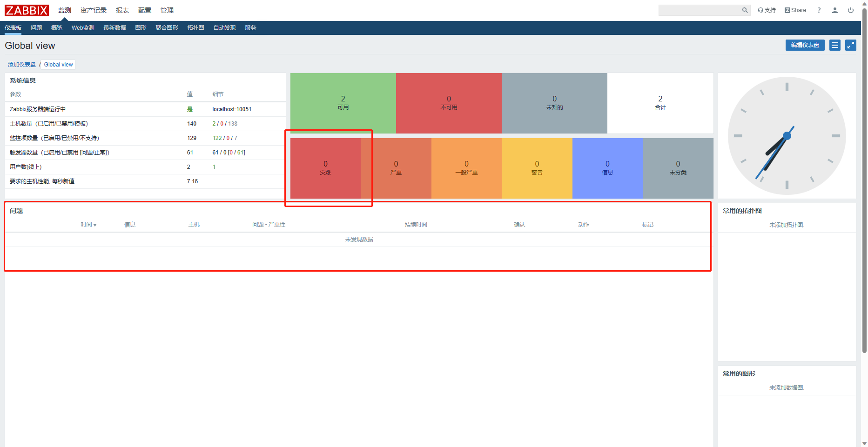Click the grey 未知的 hosts tile
Viewport: 868px width, 447px height.
click(x=554, y=103)
